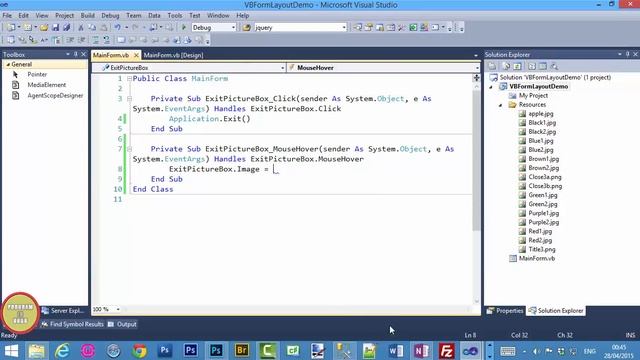The image size is (640, 360).
Task: Click the Decrease indent icon
Action: point(70,40)
